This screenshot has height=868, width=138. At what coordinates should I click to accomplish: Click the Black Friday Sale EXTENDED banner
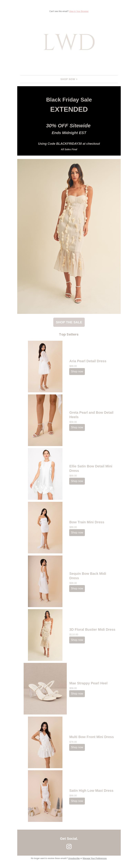(69, 121)
